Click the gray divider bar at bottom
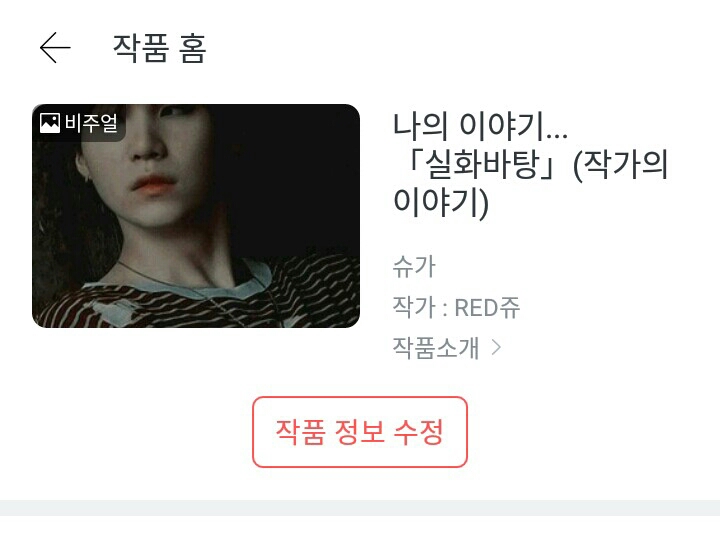The height and width of the screenshot is (540, 720). pyautogui.click(x=360, y=507)
